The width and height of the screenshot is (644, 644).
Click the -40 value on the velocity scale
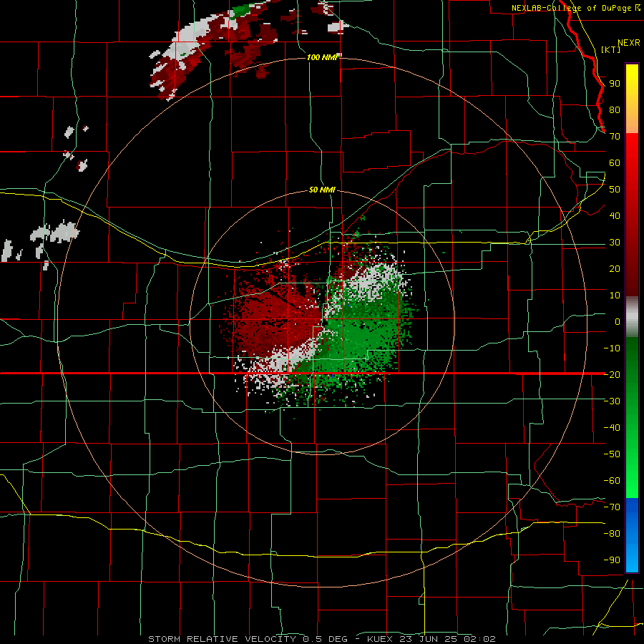coord(612,428)
